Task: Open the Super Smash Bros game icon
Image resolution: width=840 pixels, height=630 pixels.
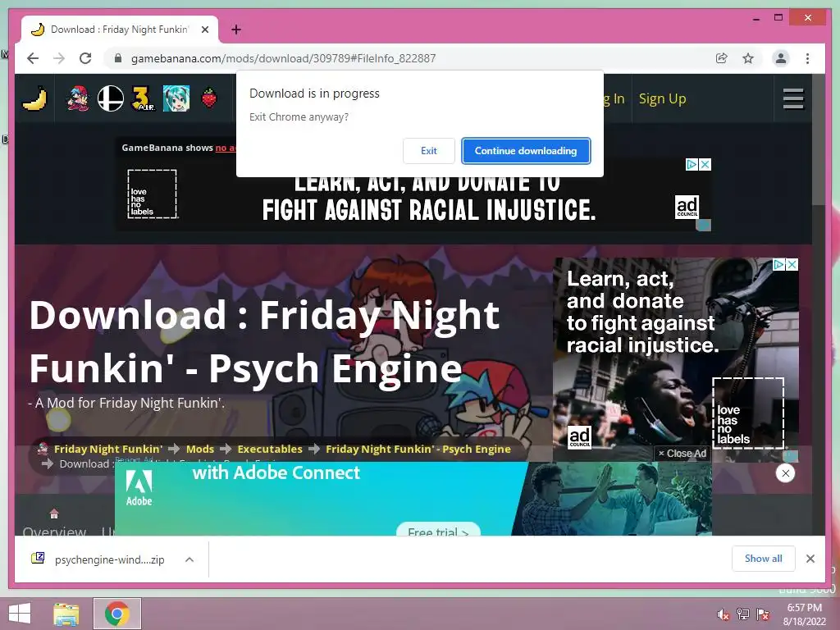Action: click(111, 98)
